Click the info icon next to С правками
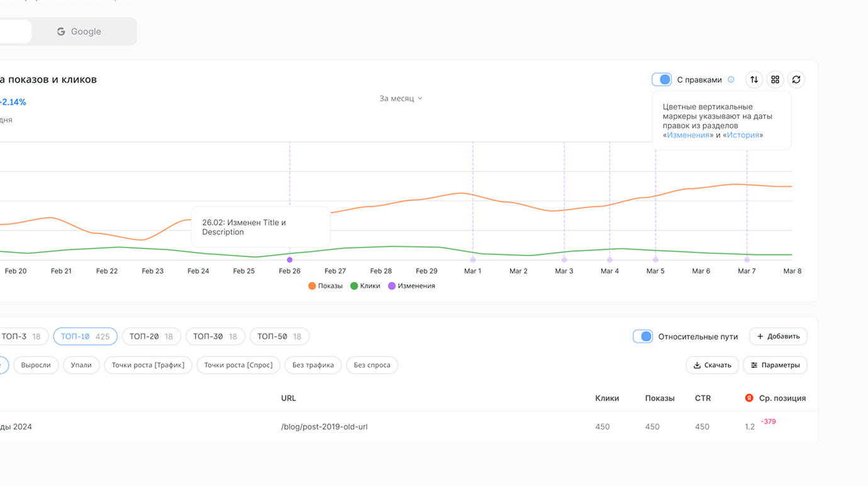Image resolution: width=868 pixels, height=486 pixels. [x=731, y=80]
